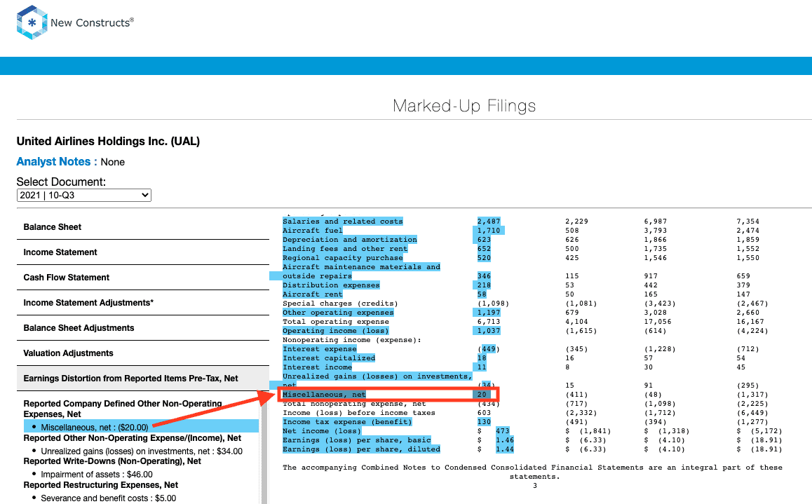Click Operating income (loss) row label

(336, 331)
